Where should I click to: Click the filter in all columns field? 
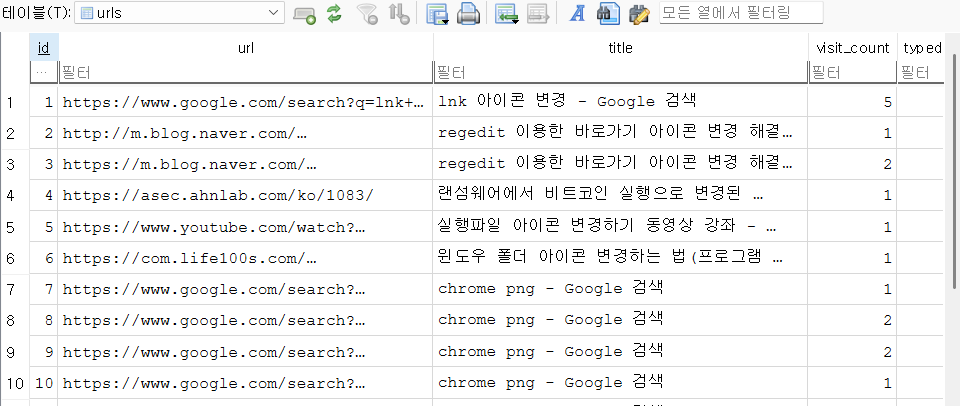741,13
